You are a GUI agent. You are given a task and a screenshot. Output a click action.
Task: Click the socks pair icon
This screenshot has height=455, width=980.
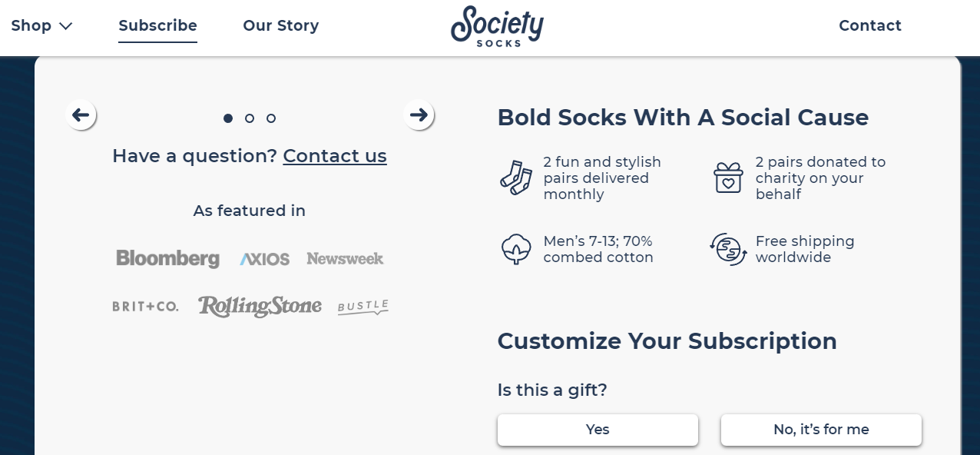click(515, 178)
